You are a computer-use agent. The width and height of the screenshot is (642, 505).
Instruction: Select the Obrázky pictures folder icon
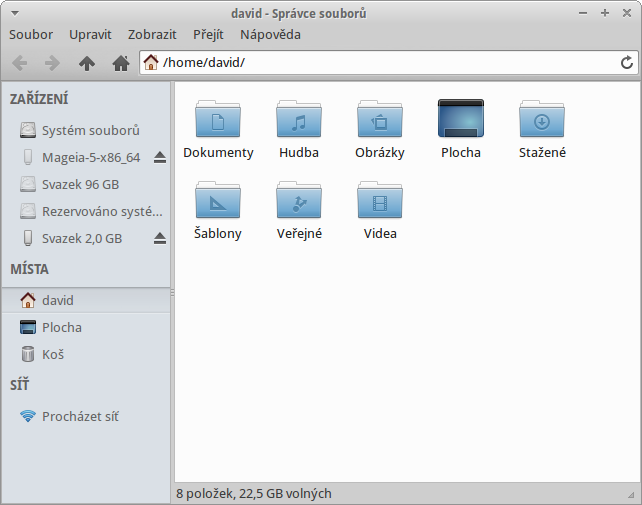tap(380, 119)
